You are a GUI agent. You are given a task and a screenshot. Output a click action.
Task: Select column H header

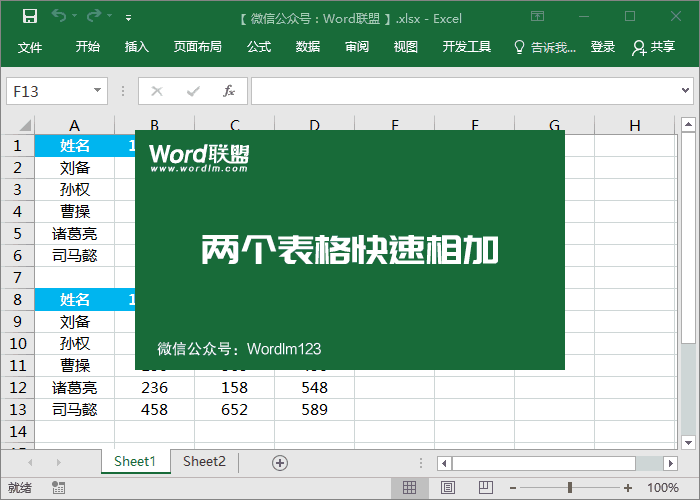click(x=635, y=125)
